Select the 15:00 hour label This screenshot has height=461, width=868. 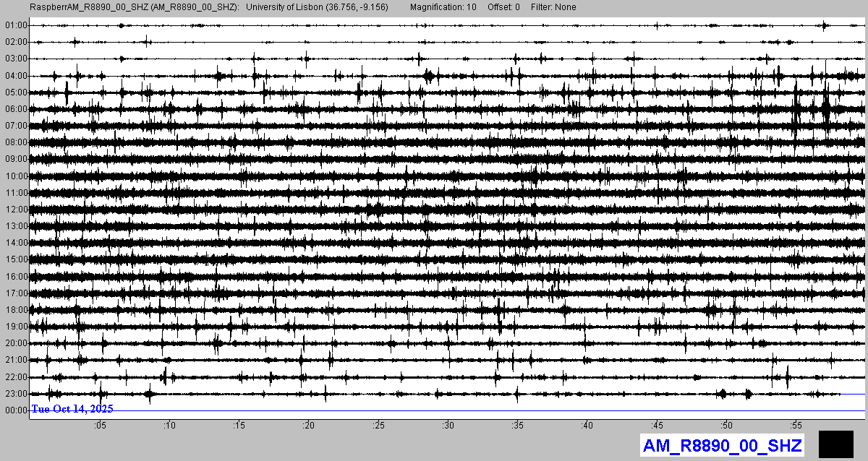pyautogui.click(x=16, y=259)
